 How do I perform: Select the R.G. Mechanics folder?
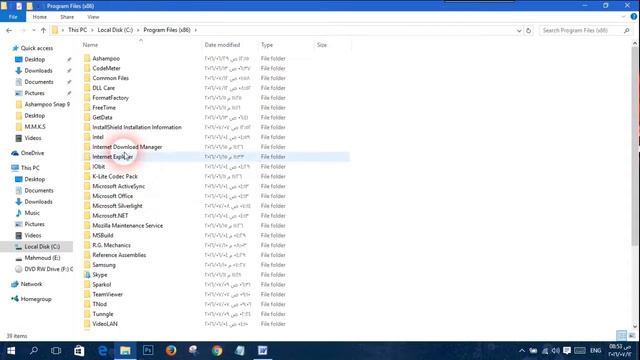(111, 245)
